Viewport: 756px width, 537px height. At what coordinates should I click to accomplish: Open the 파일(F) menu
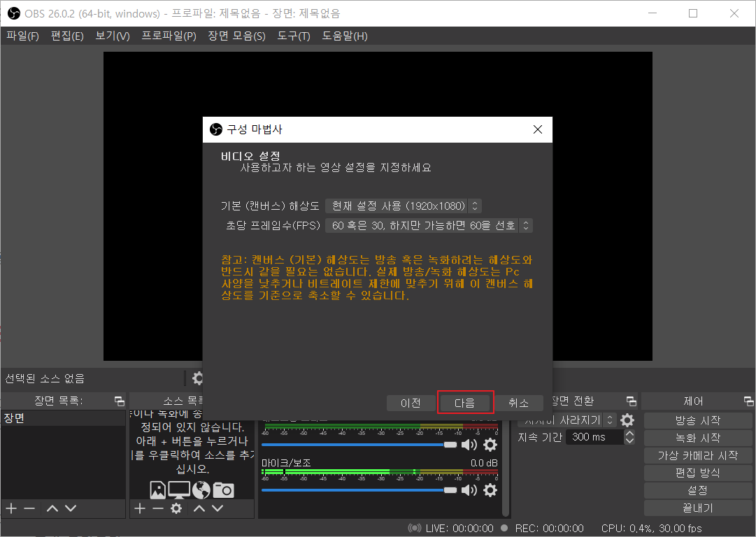pos(22,36)
